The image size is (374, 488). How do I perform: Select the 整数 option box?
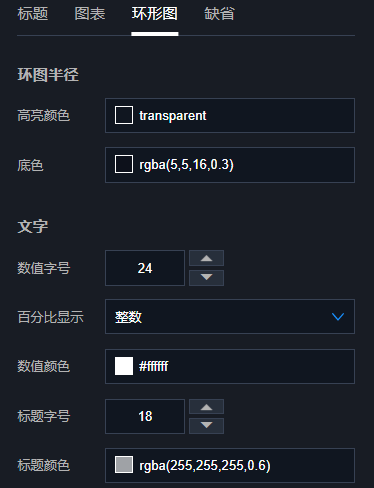pyautogui.click(x=230, y=317)
